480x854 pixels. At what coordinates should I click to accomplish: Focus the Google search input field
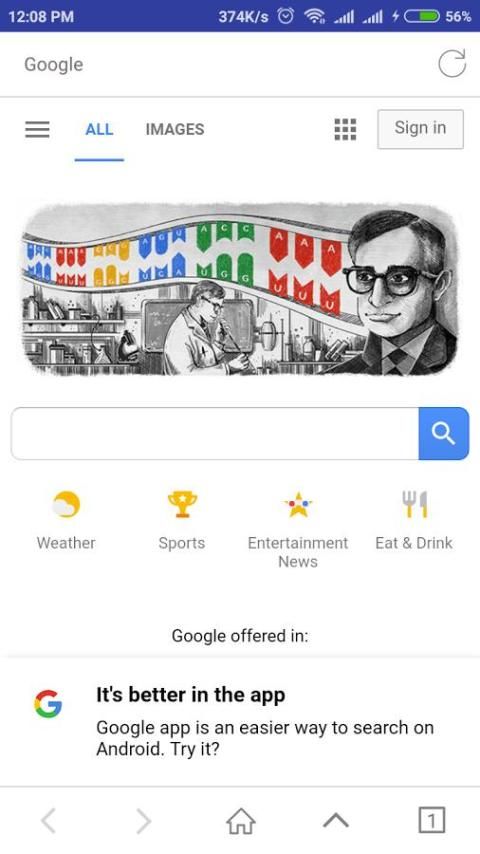(215, 434)
